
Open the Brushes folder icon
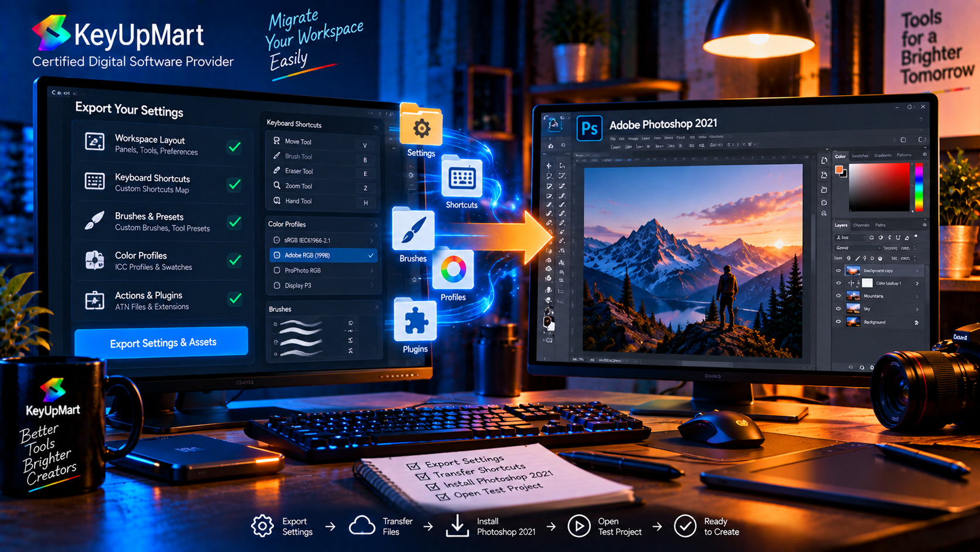(413, 229)
